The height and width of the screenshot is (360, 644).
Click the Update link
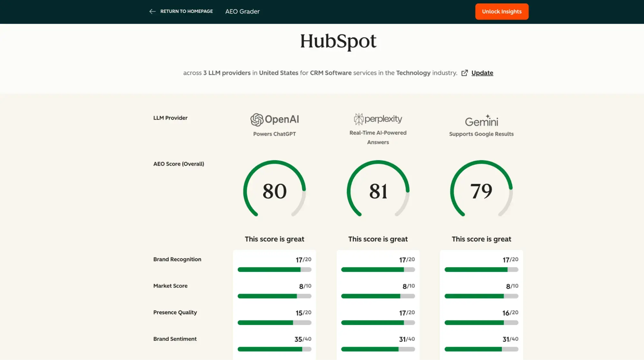click(x=482, y=73)
